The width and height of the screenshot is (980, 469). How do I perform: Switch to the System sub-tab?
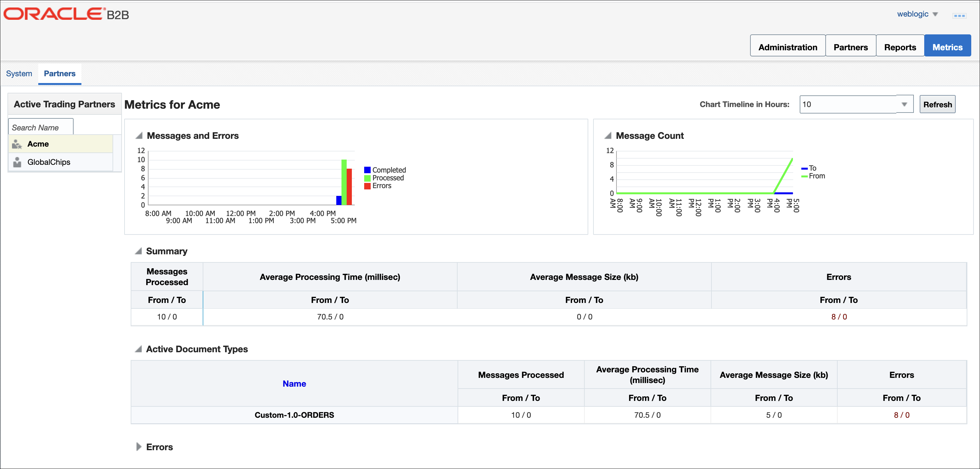[x=19, y=73]
